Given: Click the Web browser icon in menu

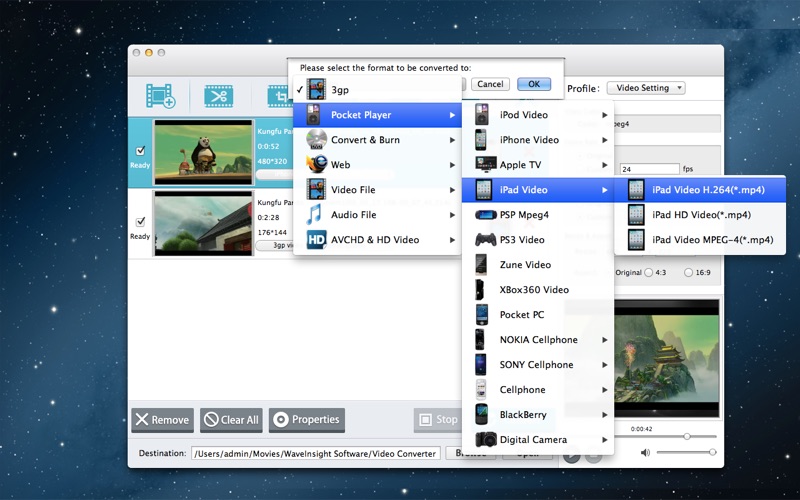Looking at the screenshot, I should (x=316, y=164).
